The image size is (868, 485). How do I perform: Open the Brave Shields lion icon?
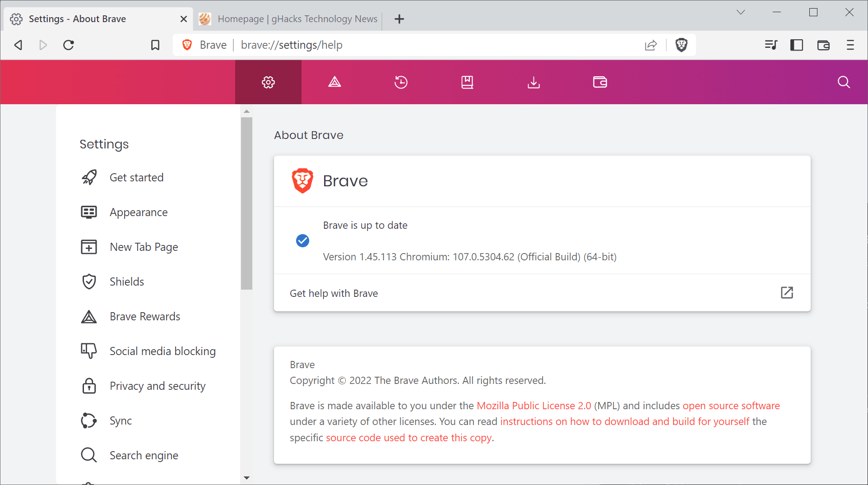[x=681, y=45]
